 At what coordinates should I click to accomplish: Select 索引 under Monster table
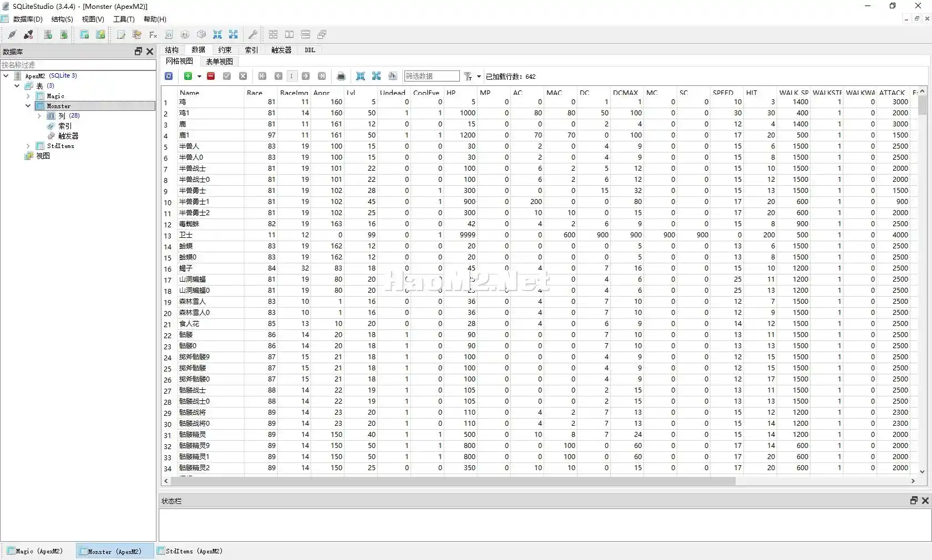(65, 126)
